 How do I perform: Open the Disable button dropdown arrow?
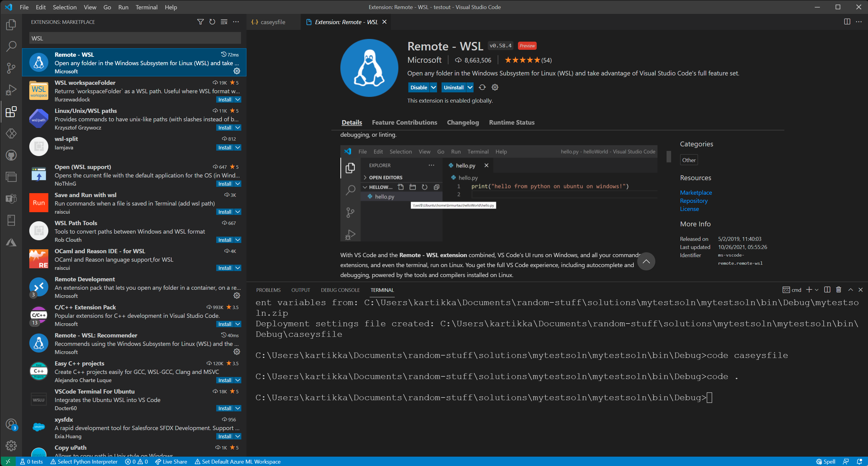433,87
